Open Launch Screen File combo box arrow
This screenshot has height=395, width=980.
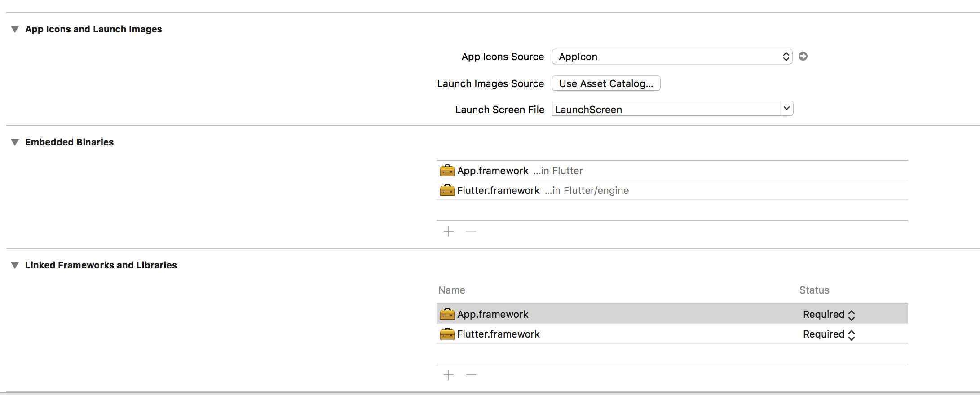(x=786, y=109)
